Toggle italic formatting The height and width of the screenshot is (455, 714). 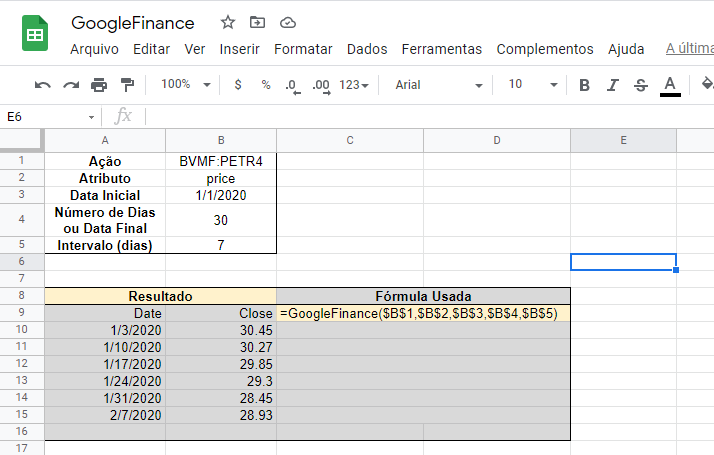[612, 85]
